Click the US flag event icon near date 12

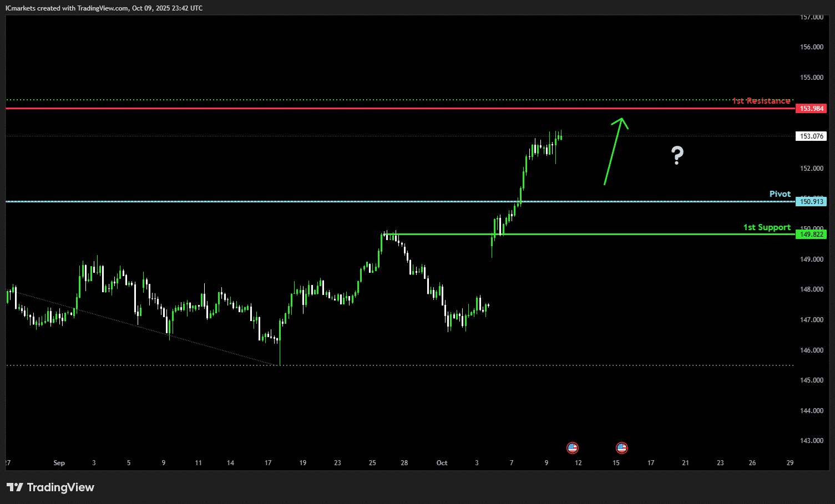tap(572, 447)
